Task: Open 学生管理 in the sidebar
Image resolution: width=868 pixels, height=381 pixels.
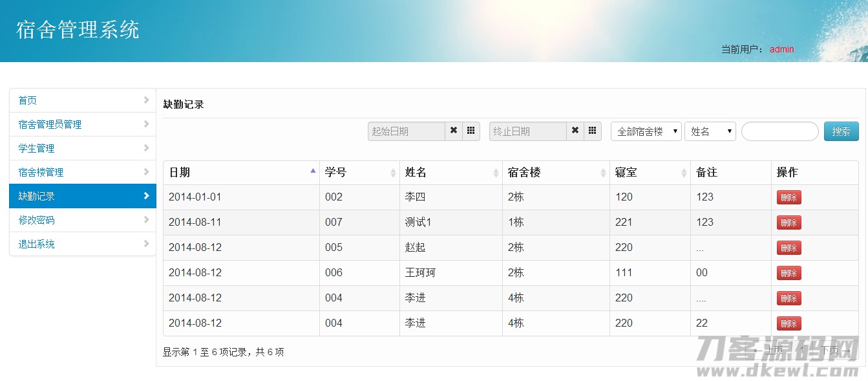Action: coord(83,148)
